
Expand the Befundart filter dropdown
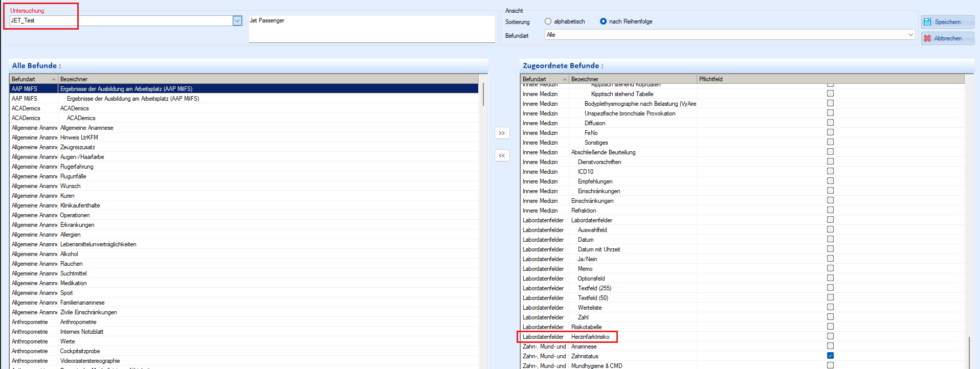(x=910, y=35)
